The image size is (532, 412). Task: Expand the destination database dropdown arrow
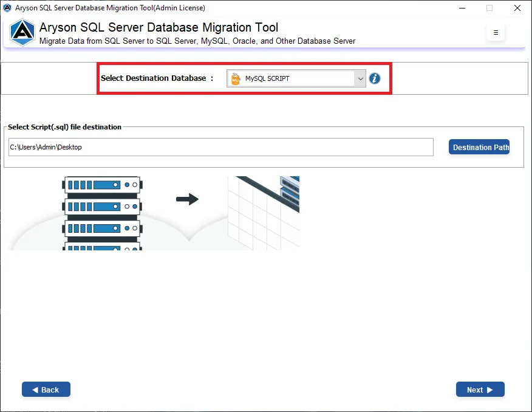(x=360, y=78)
